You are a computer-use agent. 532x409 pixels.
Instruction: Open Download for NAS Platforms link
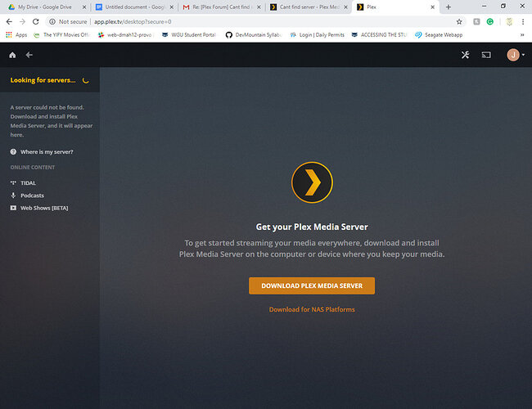[x=312, y=309]
